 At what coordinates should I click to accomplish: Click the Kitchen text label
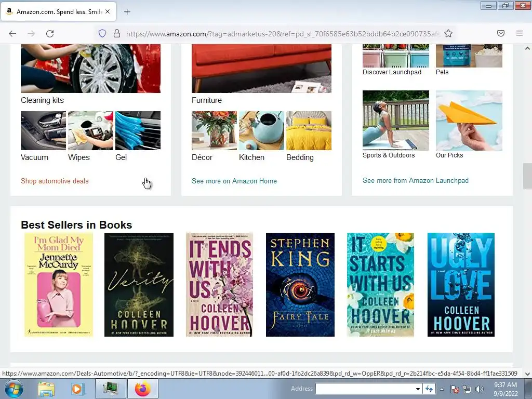(x=252, y=157)
